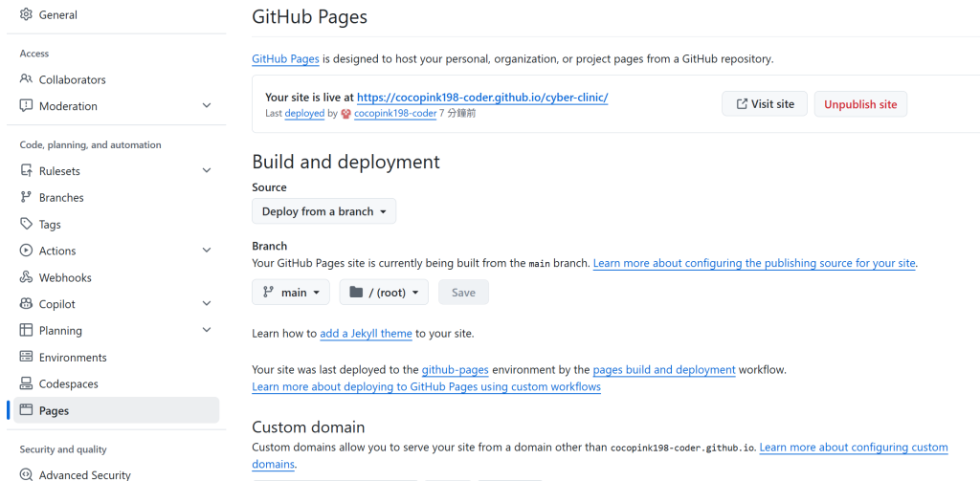Expand the Moderation section chevron
The height and width of the screenshot is (481, 980).
[207, 105]
